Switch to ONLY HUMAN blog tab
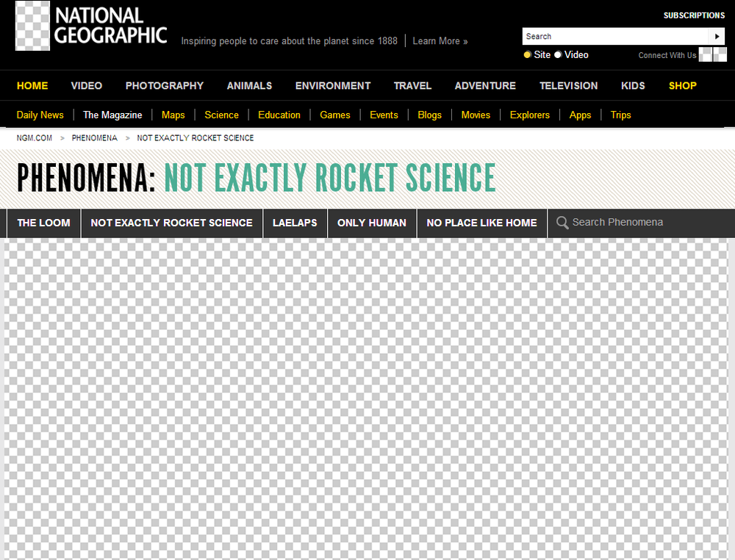735x560 pixels. pos(372,223)
